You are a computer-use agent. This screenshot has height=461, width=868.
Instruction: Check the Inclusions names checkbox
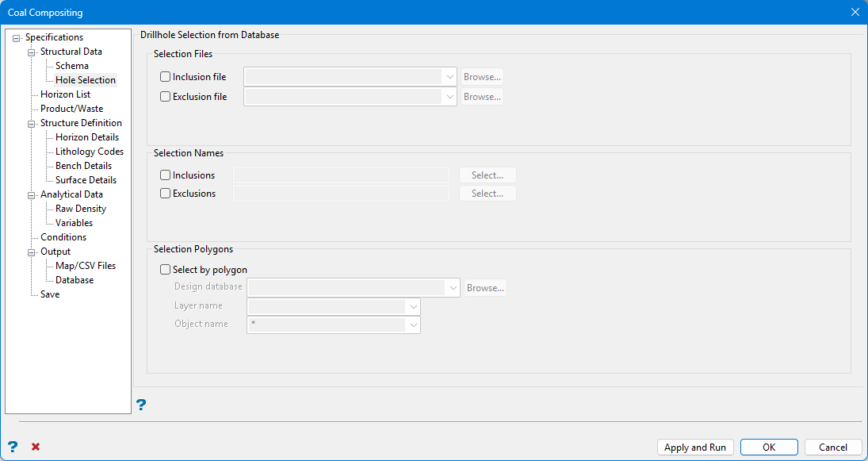pyautogui.click(x=166, y=175)
